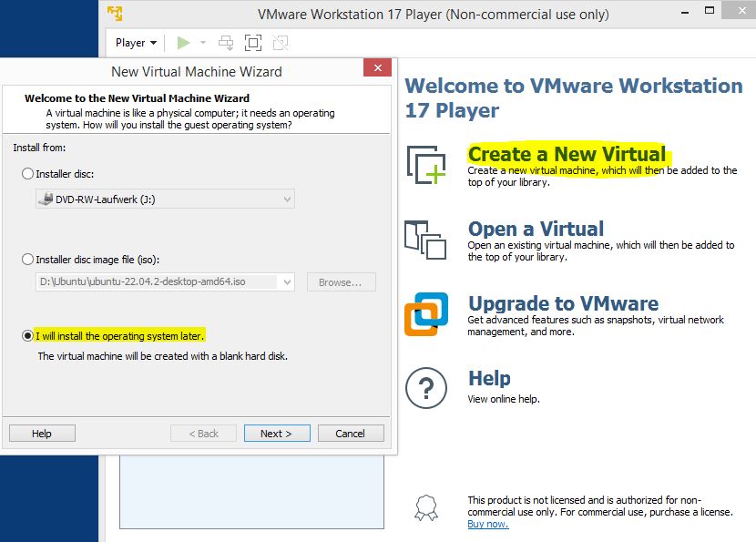Viewport: 756px width, 542px height.
Task: Cancel the New Virtual Machine Wizard
Action: [x=351, y=433]
